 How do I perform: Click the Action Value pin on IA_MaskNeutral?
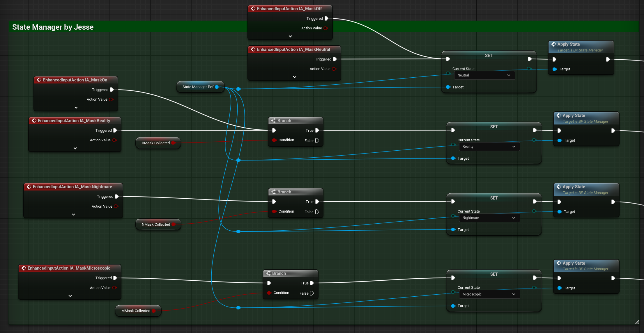coord(334,69)
